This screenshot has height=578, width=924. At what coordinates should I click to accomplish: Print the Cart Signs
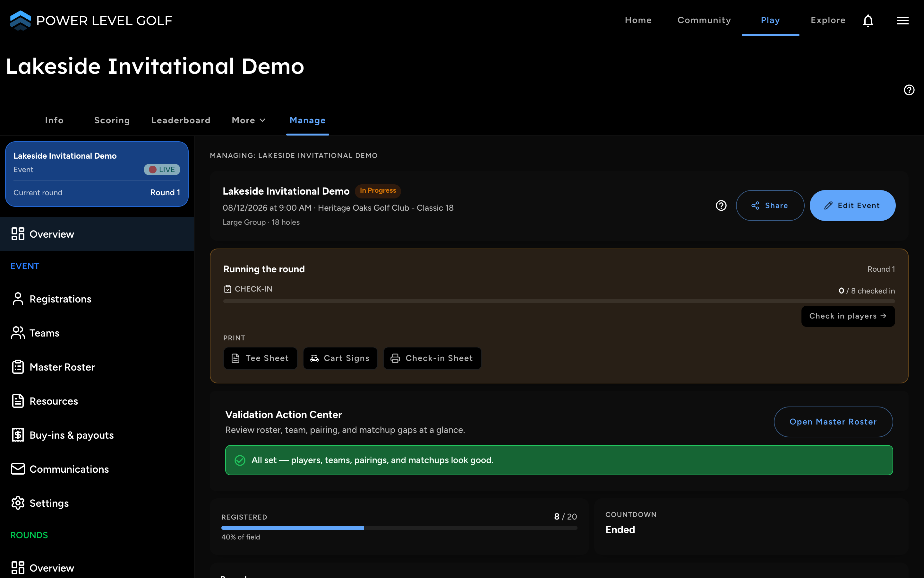(x=340, y=358)
